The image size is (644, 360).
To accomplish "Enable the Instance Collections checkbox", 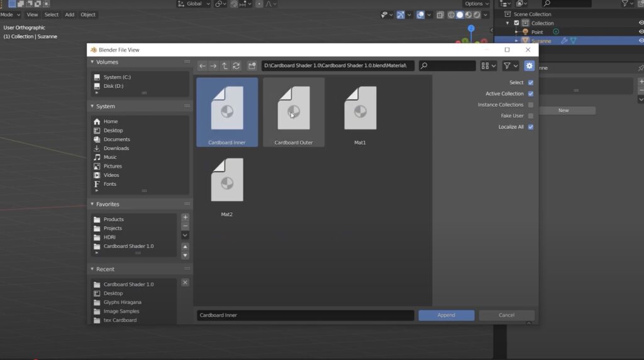I will click(x=531, y=105).
